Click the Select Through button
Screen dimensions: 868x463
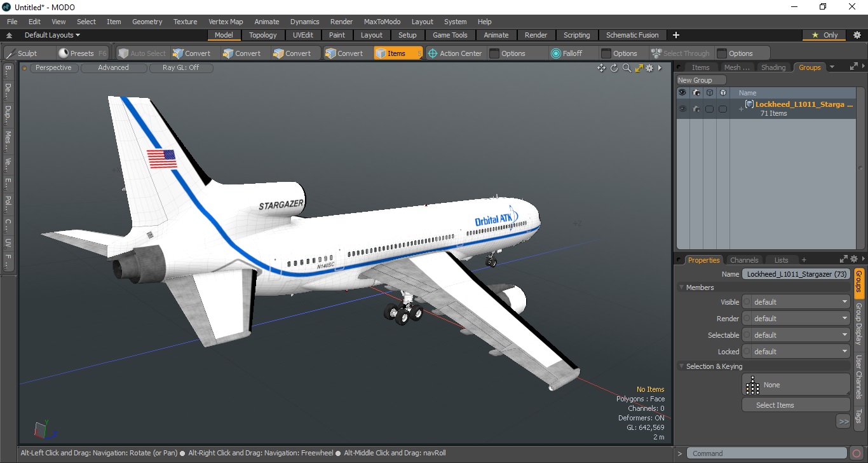tap(681, 53)
